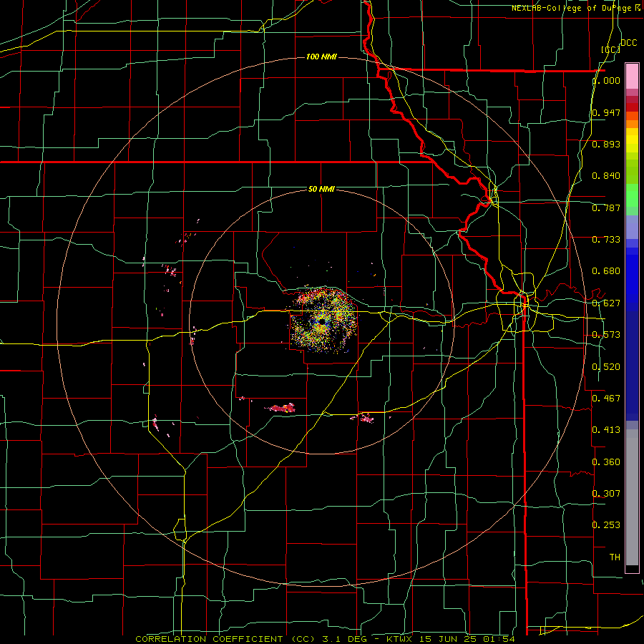Click the Correlation Coefficient title at bottom

coord(325,639)
